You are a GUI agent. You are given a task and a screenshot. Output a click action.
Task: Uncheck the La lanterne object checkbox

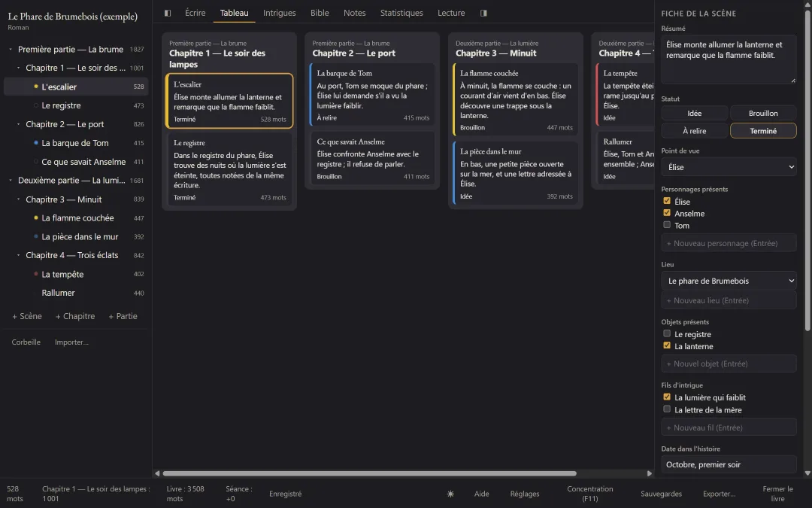(x=667, y=345)
